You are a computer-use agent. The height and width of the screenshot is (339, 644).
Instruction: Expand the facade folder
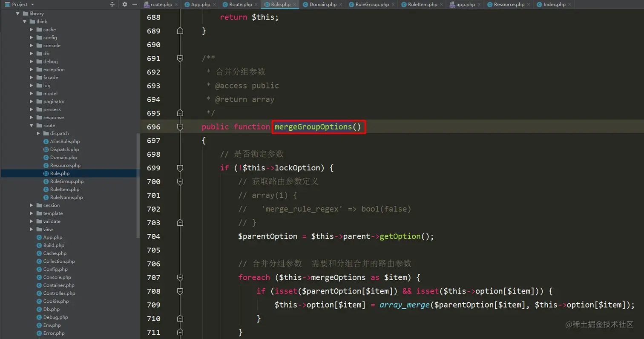click(32, 78)
